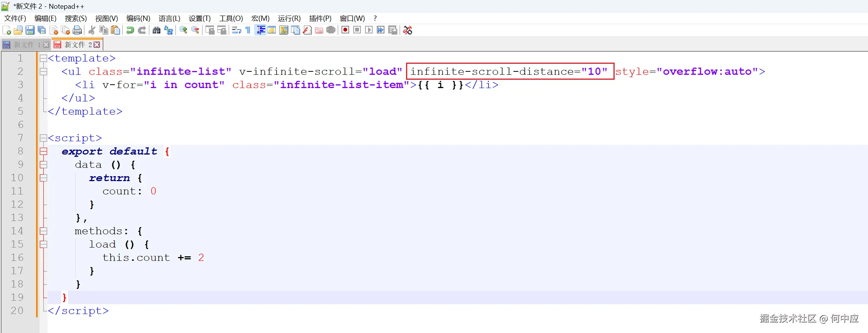The height and width of the screenshot is (333, 868).
Task: Toggle the file monitoring eye icon
Action: pyautogui.click(x=331, y=30)
